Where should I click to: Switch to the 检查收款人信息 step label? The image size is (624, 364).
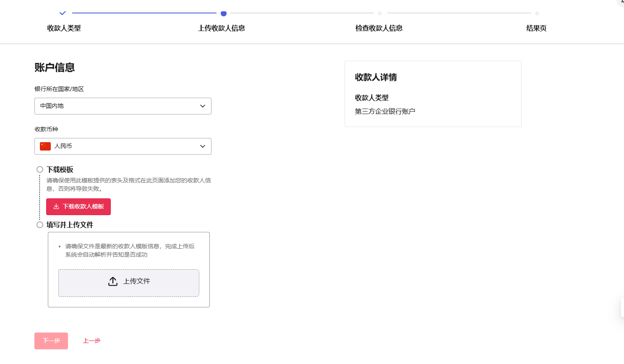point(379,28)
